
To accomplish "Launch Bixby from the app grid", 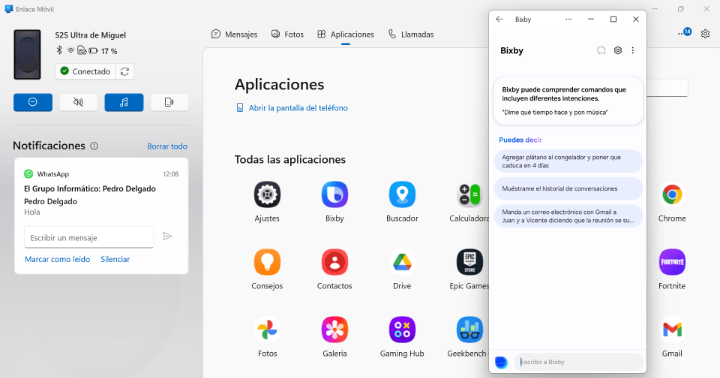I will [334, 195].
